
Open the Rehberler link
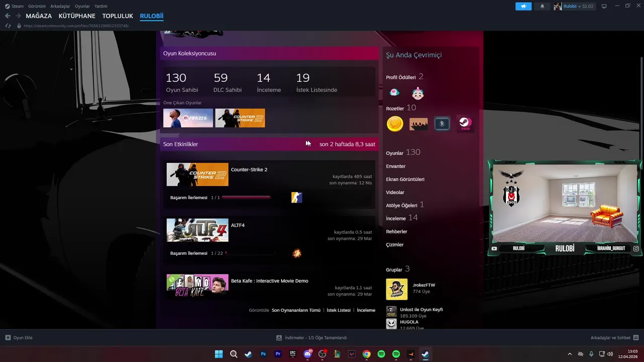[396, 232]
